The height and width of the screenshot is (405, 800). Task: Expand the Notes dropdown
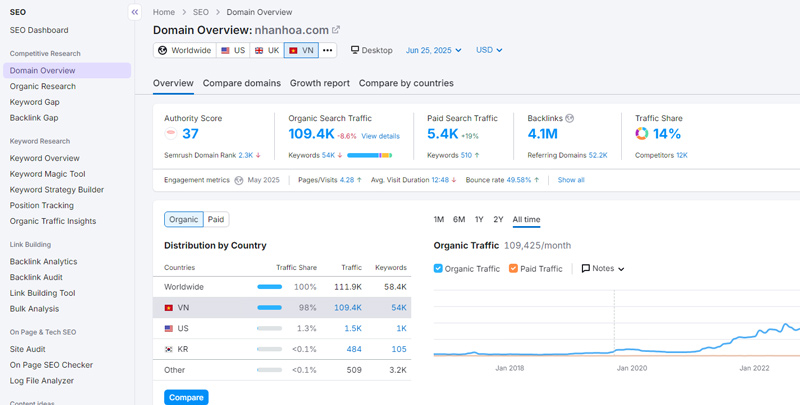coord(603,268)
